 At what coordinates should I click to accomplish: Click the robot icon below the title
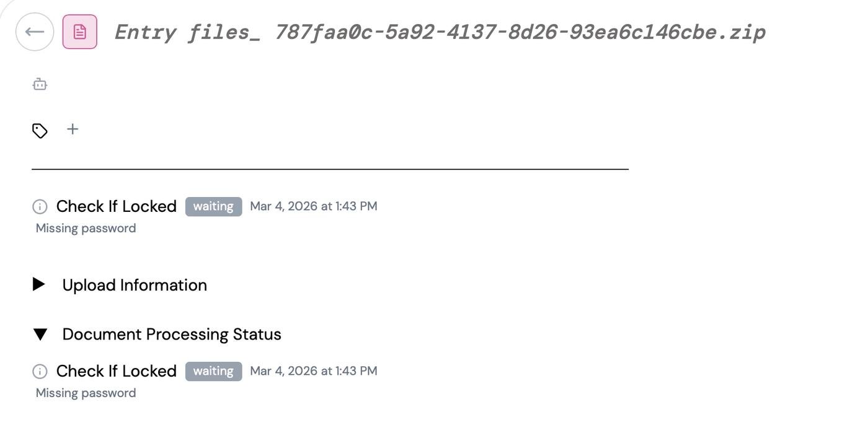pos(40,84)
